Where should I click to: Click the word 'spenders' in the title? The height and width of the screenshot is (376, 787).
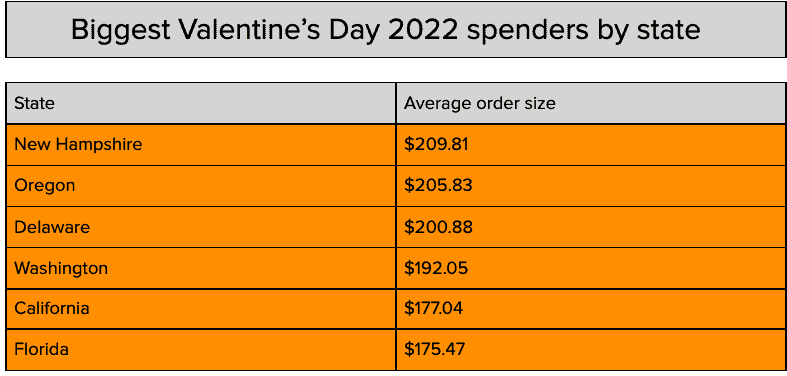click(x=527, y=32)
